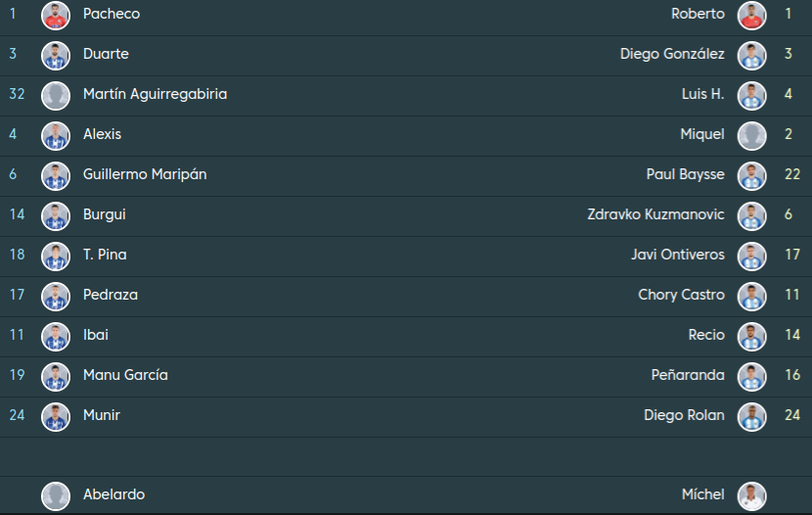812x515 pixels.
Task: Click Miquel's blank avatar icon
Action: coord(751,135)
